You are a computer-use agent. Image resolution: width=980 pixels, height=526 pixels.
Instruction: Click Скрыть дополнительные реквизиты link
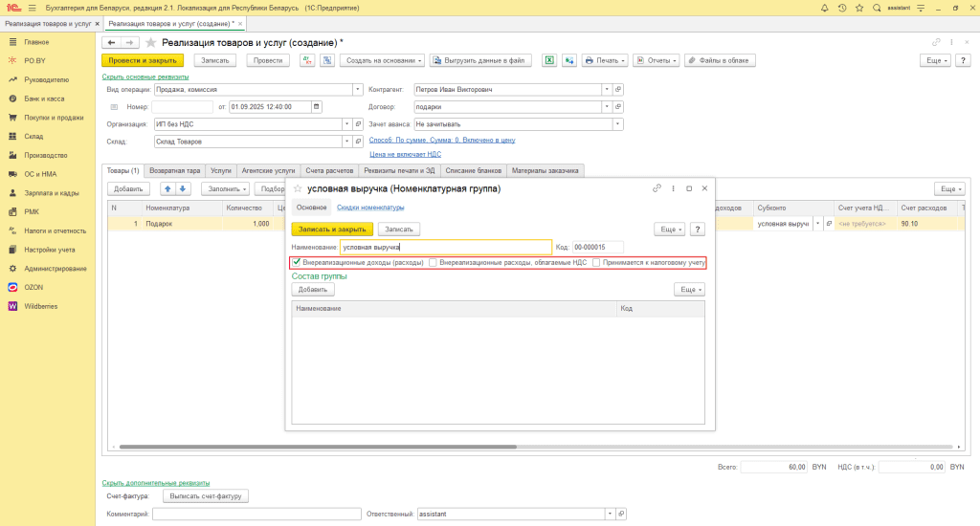(x=156, y=483)
